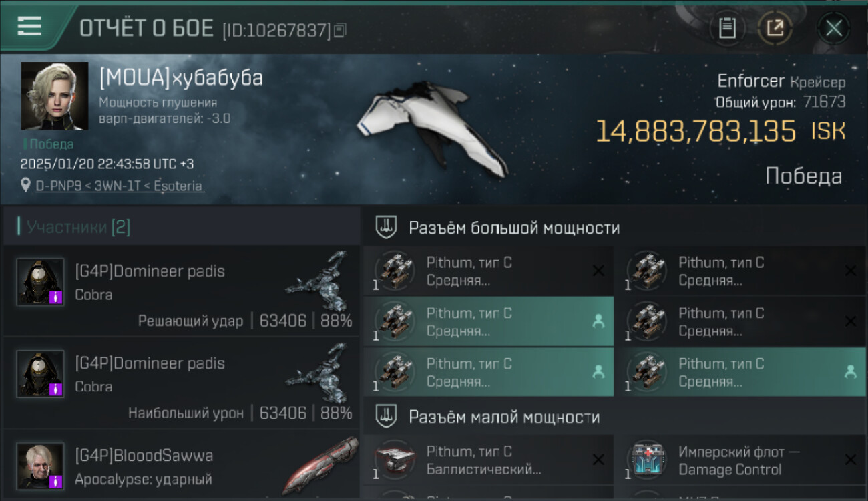Open the clipboard report icon
Viewport: 868px width, 501px height.
tap(727, 28)
